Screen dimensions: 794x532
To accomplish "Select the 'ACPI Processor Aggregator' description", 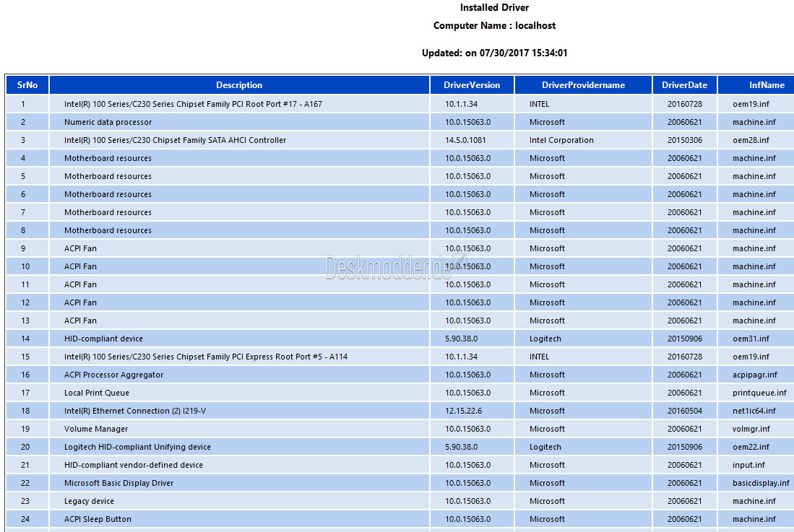I will (114, 375).
